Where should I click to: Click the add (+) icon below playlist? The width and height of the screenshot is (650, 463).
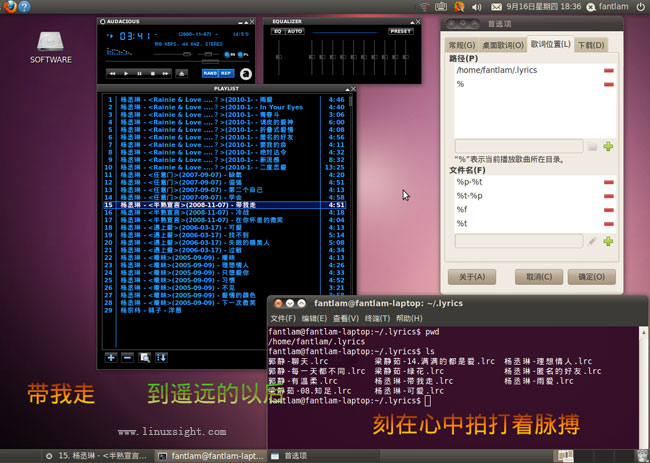(111, 357)
